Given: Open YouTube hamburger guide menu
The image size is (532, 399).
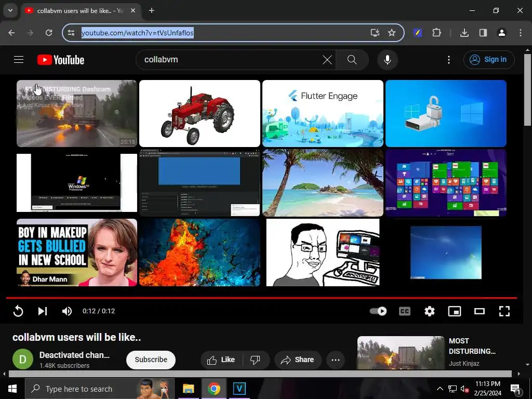Looking at the screenshot, I should click(19, 60).
